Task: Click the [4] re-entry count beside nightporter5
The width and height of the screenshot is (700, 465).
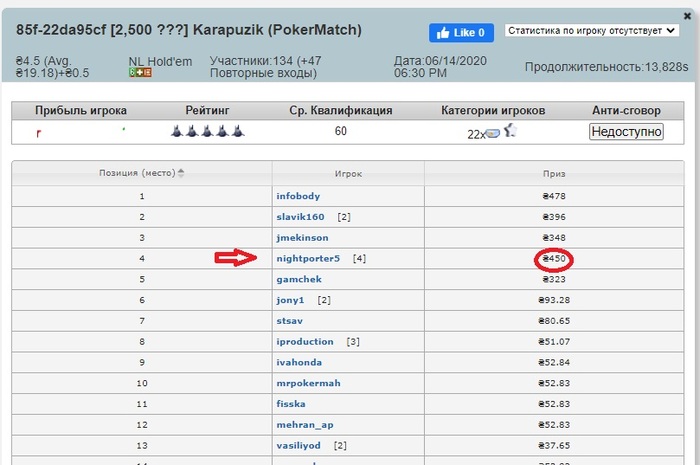Action: coord(359,258)
